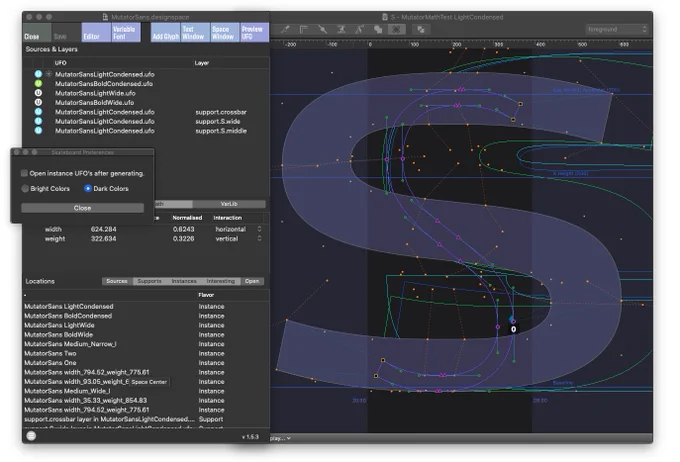Enable Open instance UFO's after generating checkbox

coord(24,173)
